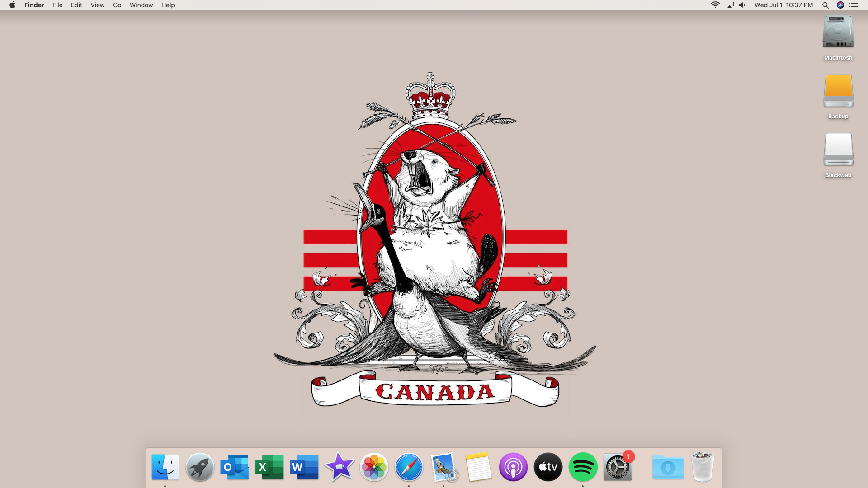Open the View menu

(x=97, y=5)
